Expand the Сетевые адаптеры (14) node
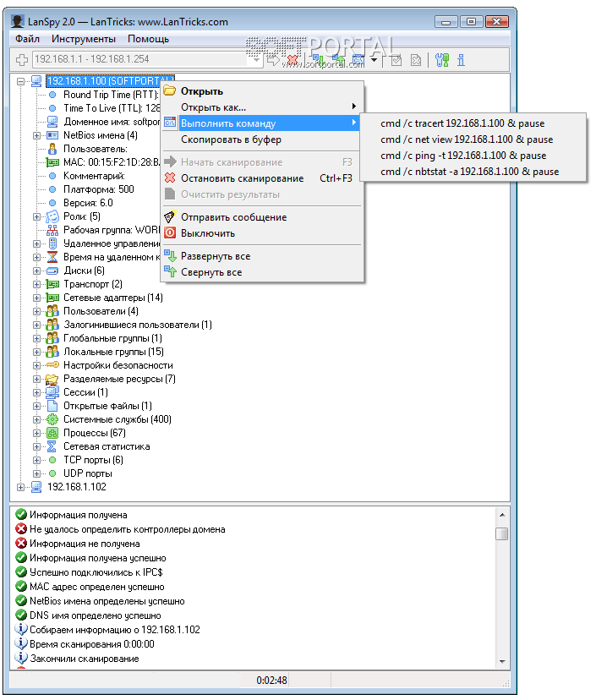The width and height of the screenshot is (596, 700). [x=37, y=298]
